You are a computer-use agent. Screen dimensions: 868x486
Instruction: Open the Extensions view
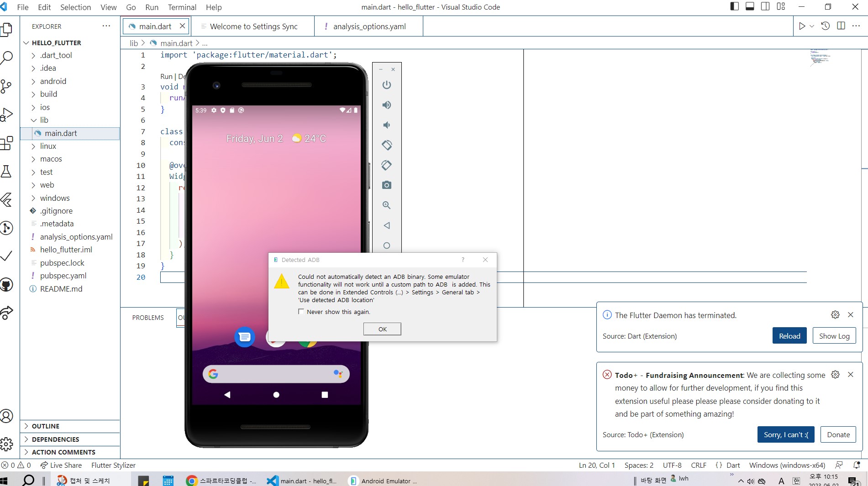click(7, 143)
